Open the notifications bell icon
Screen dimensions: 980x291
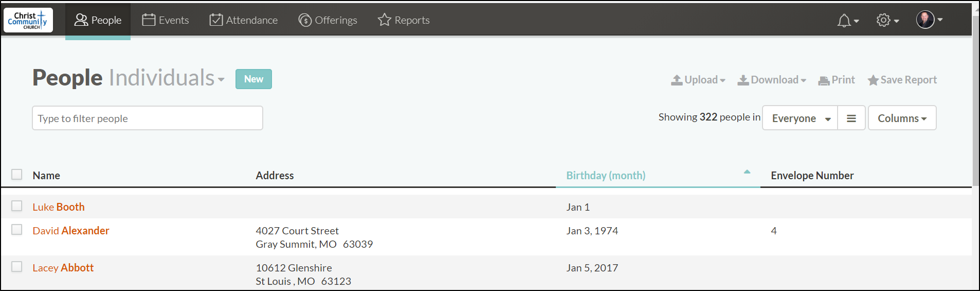pyautogui.click(x=844, y=21)
